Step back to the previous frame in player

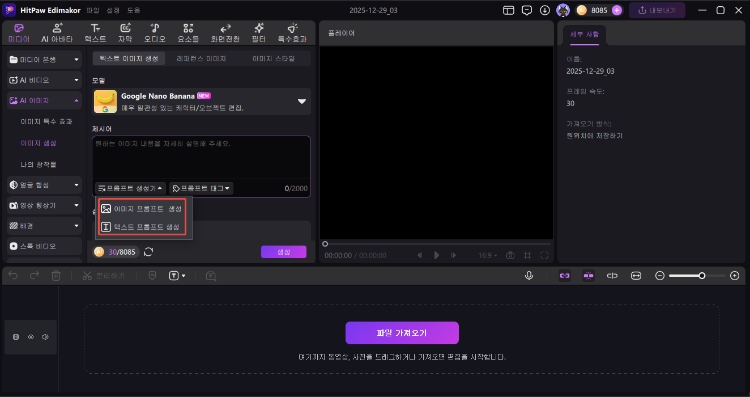coord(419,255)
